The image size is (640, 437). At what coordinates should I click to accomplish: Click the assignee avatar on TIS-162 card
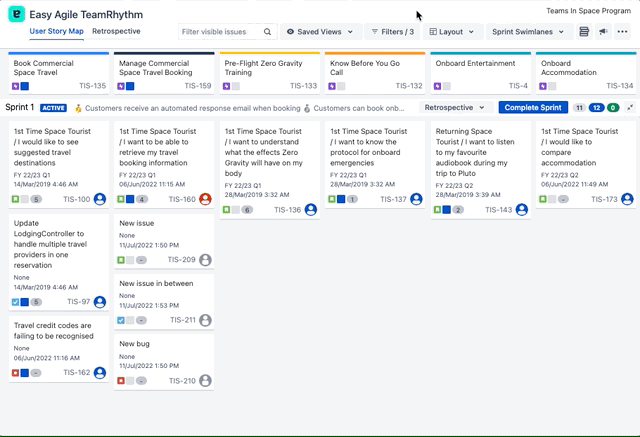100,373
